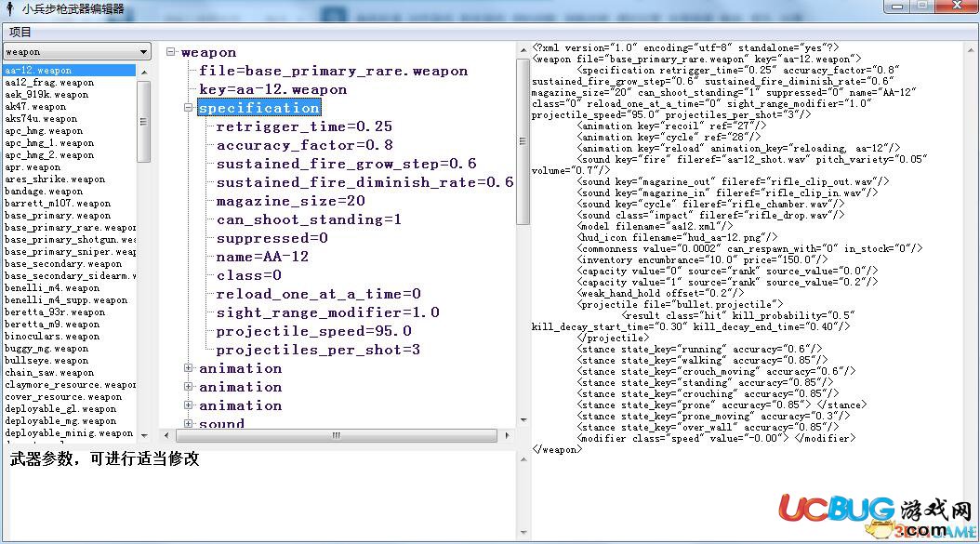Collapse the specification tree node

coord(188,108)
